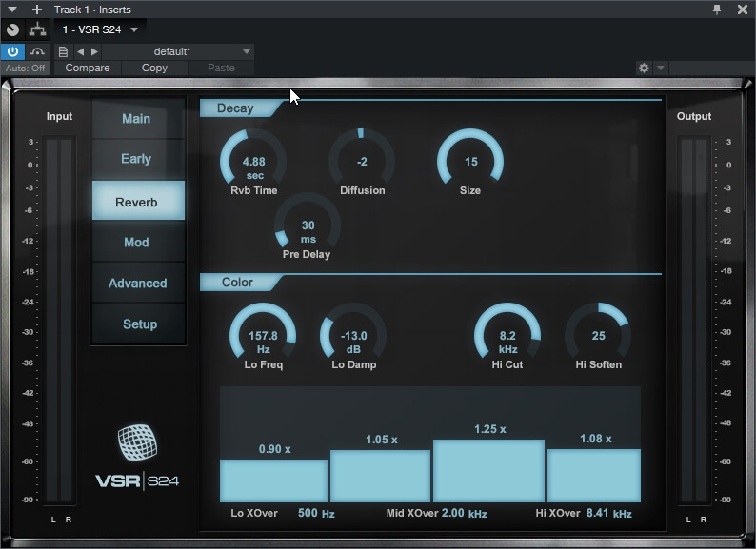Click the VSR S24 logo
Viewport: 756px width, 549px height.
coord(137,457)
